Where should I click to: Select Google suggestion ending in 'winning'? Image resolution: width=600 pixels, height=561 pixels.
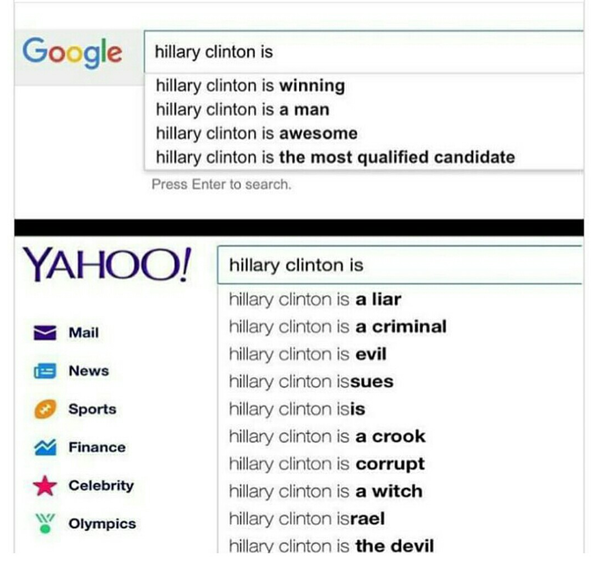click(x=250, y=85)
